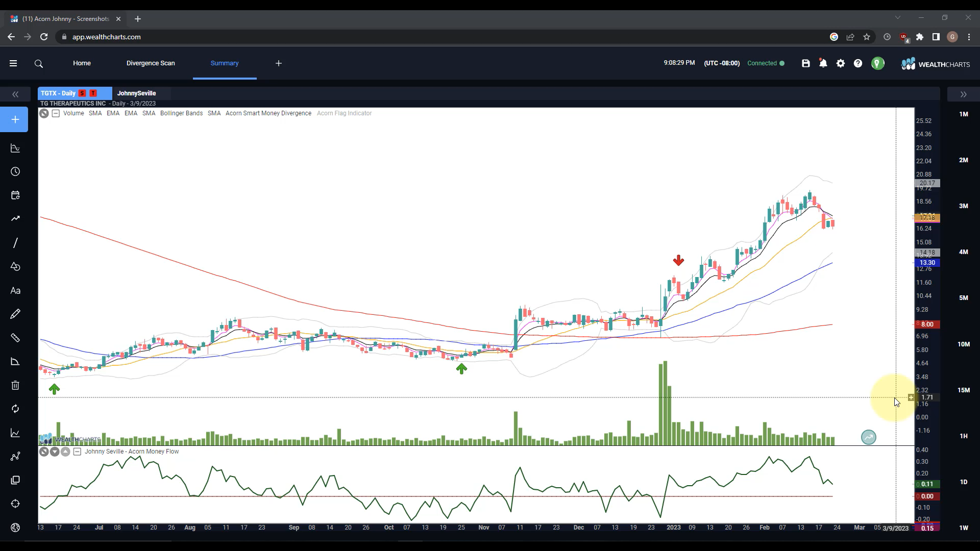Image resolution: width=980 pixels, height=551 pixels.
Task: Click Johnny Seville - Acorn Money Flow label
Action: point(132,452)
